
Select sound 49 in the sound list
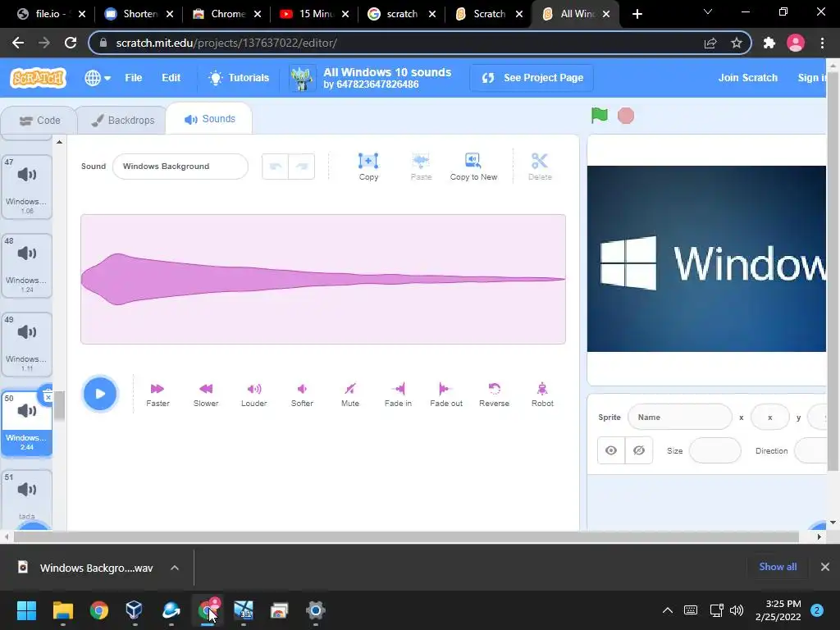pos(27,344)
